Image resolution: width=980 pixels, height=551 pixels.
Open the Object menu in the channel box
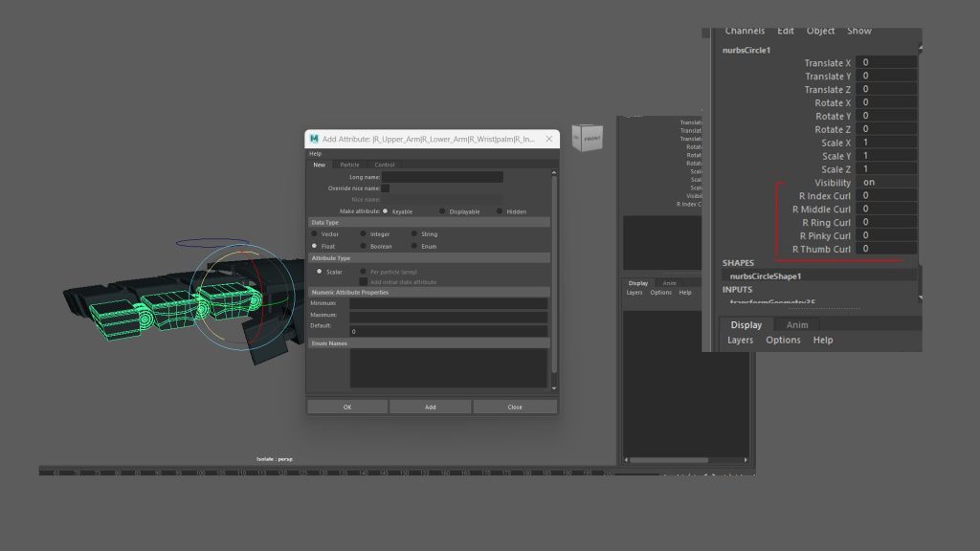point(820,31)
